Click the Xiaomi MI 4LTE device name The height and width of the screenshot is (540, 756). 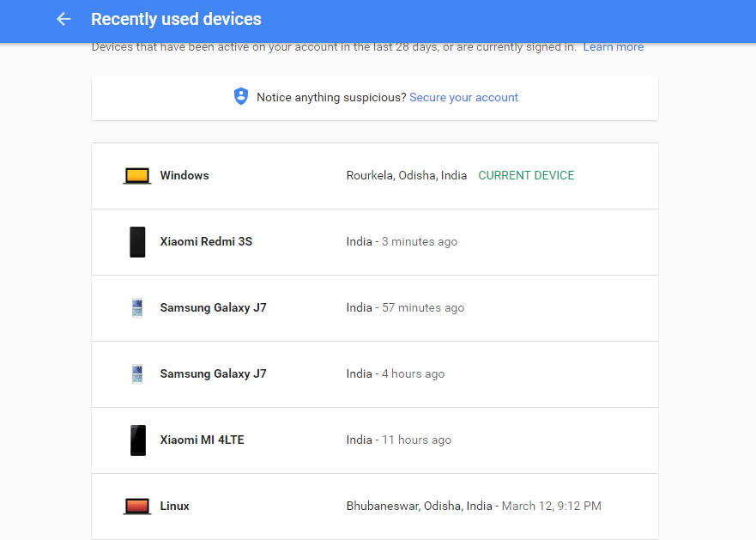point(202,440)
